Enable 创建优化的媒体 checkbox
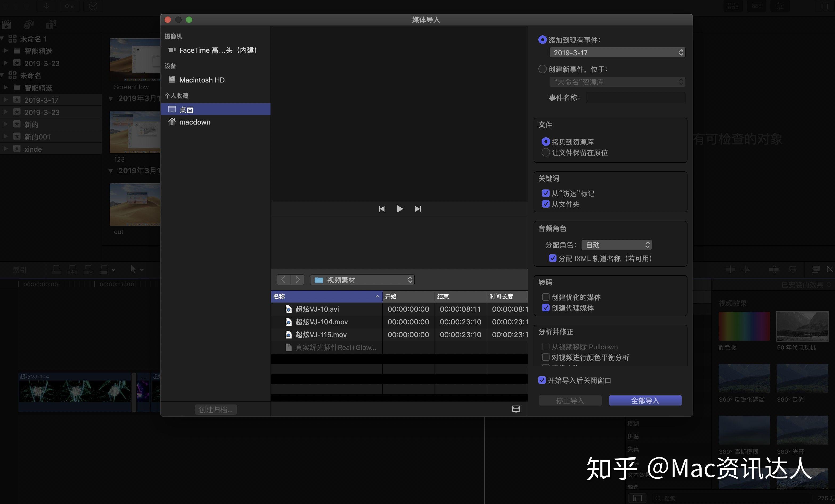 point(546,297)
